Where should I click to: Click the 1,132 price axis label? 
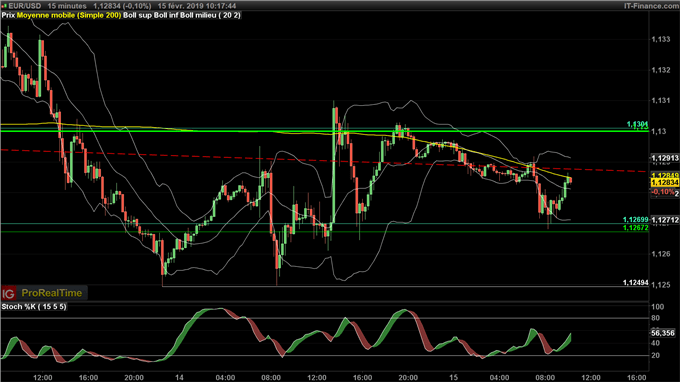(x=661, y=70)
